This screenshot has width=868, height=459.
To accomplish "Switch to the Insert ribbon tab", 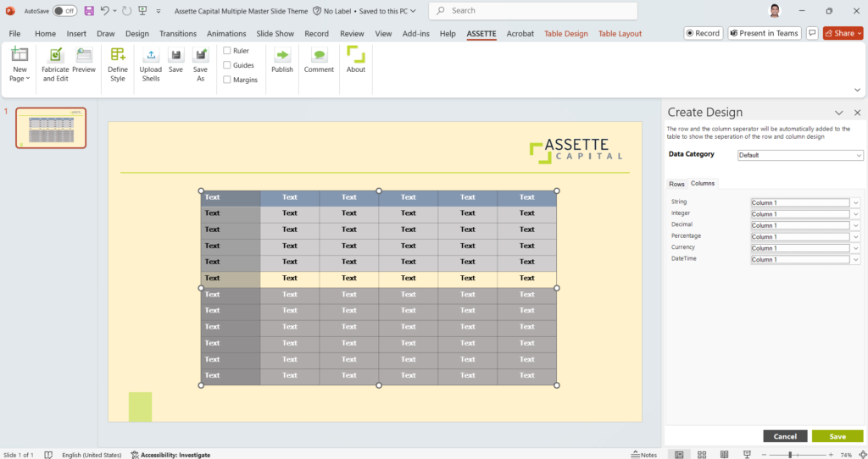I will [x=76, y=33].
